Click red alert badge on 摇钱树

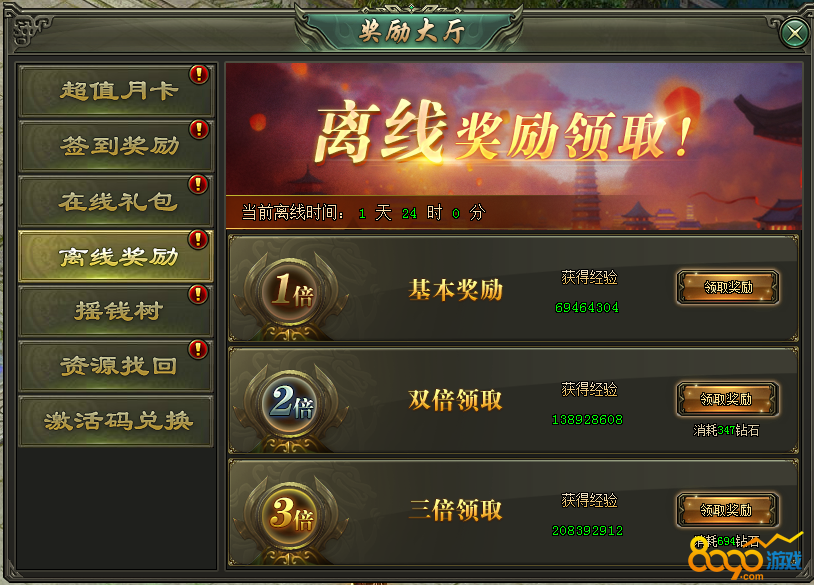click(199, 294)
